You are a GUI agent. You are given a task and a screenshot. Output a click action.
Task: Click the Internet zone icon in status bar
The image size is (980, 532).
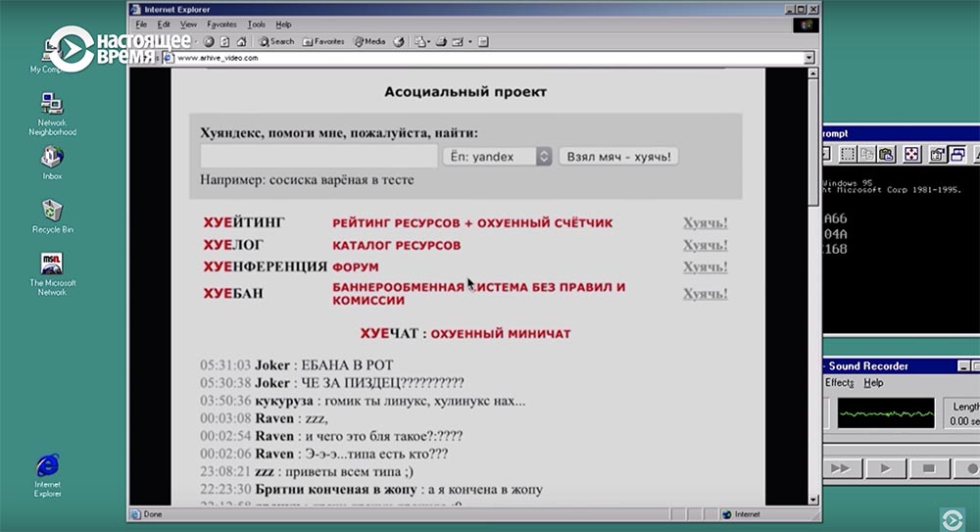pyautogui.click(x=726, y=514)
